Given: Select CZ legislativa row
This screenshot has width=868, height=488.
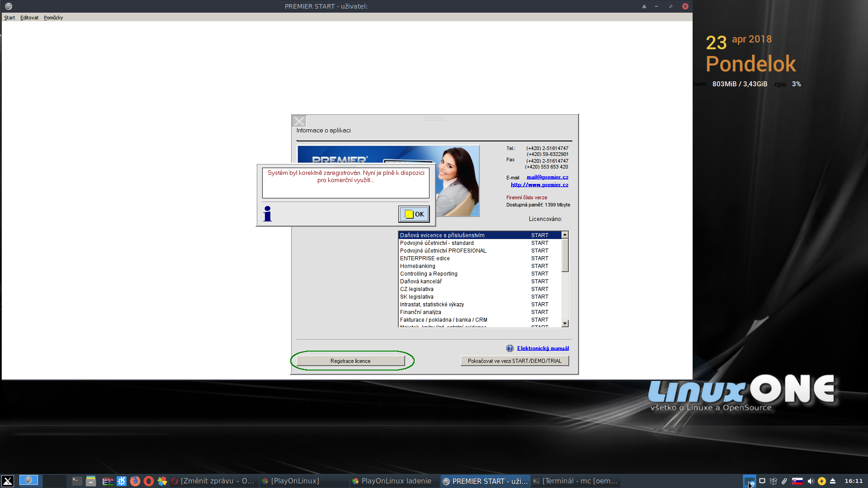Looking at the screenshot, I should tap(480, 289).
